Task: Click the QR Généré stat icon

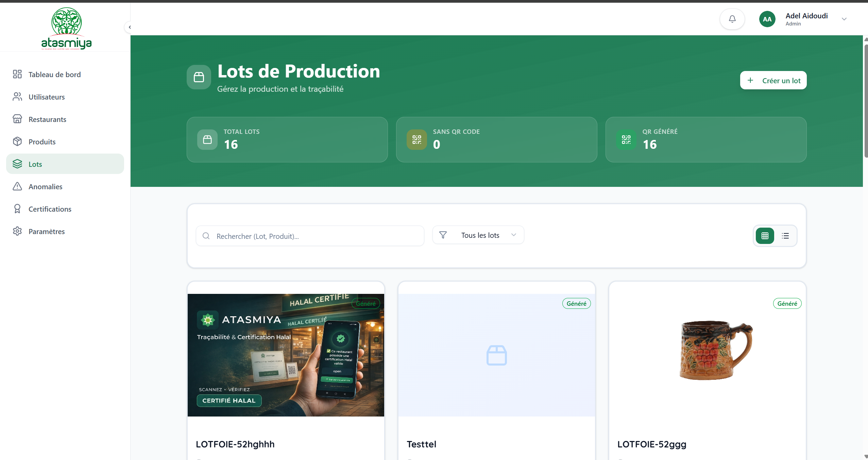Action: coord(626,140)
